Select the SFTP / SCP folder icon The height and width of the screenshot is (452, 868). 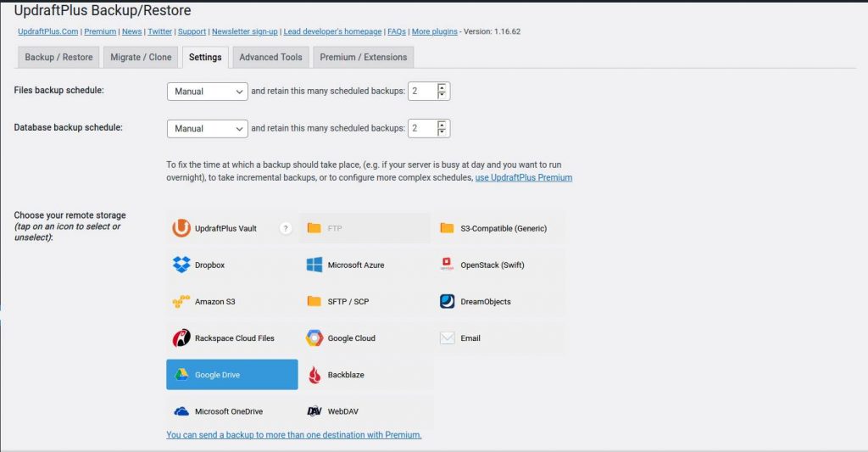(x=314, y=301)
